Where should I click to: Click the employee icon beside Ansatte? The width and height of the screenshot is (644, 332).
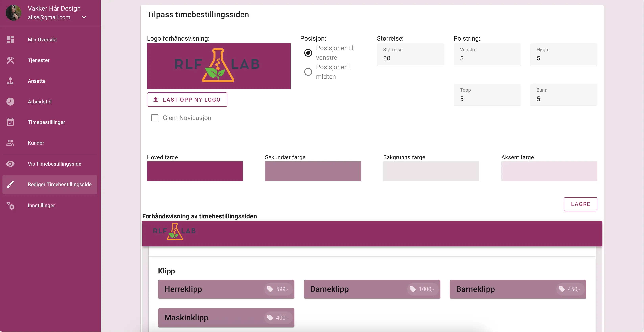(x=10, y=81)
